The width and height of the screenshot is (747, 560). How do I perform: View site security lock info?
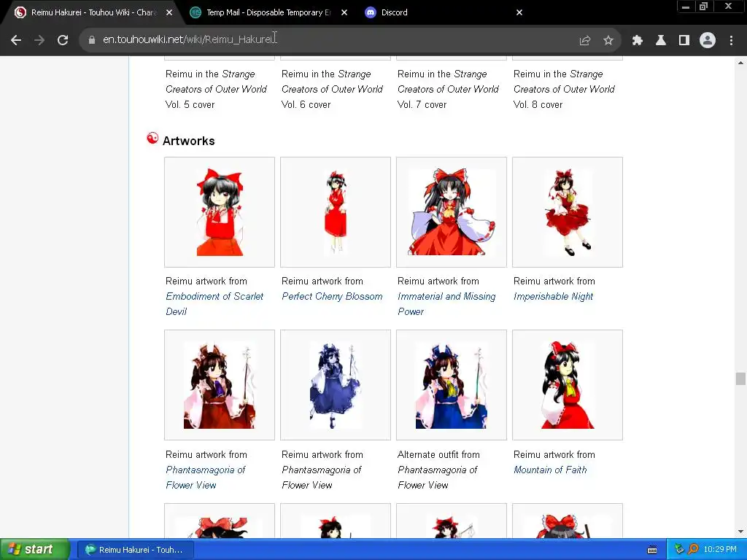(x=91, y=40)
